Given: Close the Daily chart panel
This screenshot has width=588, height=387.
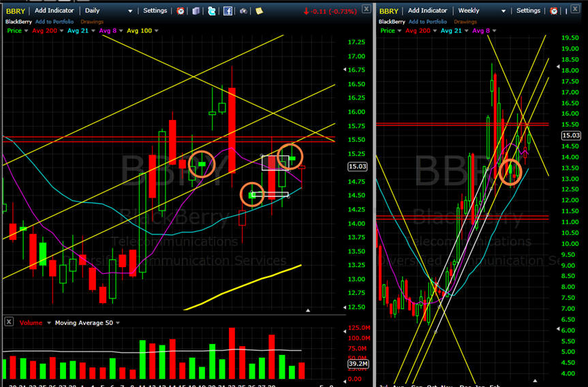Looking at the screenshot, I should [367, 9].
